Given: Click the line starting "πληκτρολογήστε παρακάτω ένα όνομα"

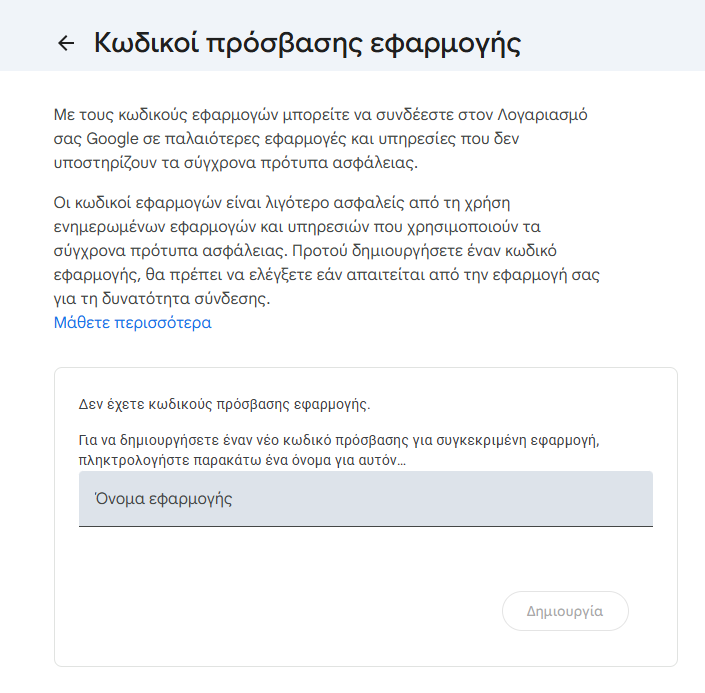Looking at the screenshot, I should [242, 461].
